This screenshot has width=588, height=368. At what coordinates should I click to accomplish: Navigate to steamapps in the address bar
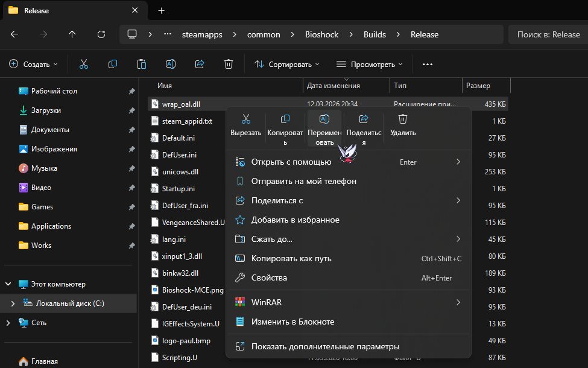202,34
